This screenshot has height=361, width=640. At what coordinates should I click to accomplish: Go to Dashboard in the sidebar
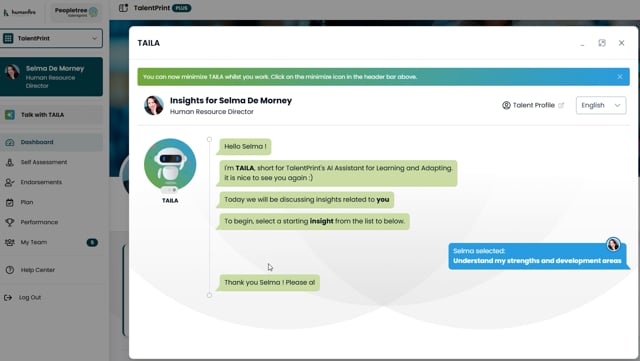[x=51, y=142]
